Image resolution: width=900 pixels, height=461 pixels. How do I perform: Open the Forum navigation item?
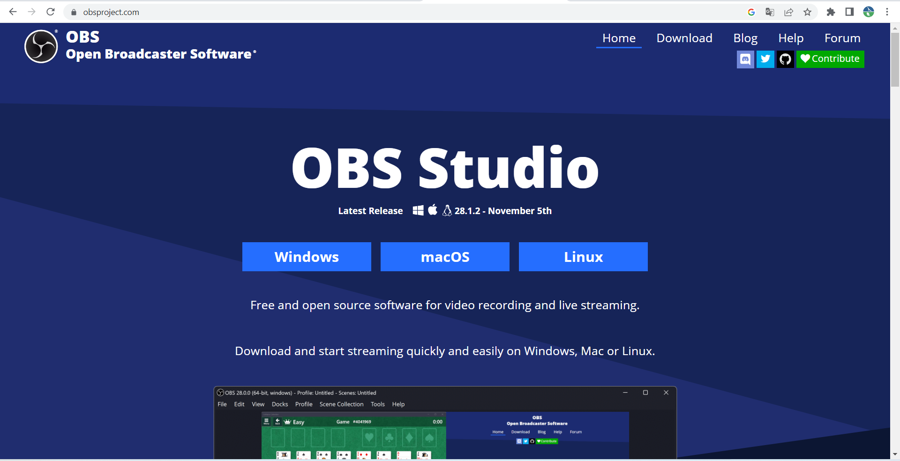tap(842, 38)
